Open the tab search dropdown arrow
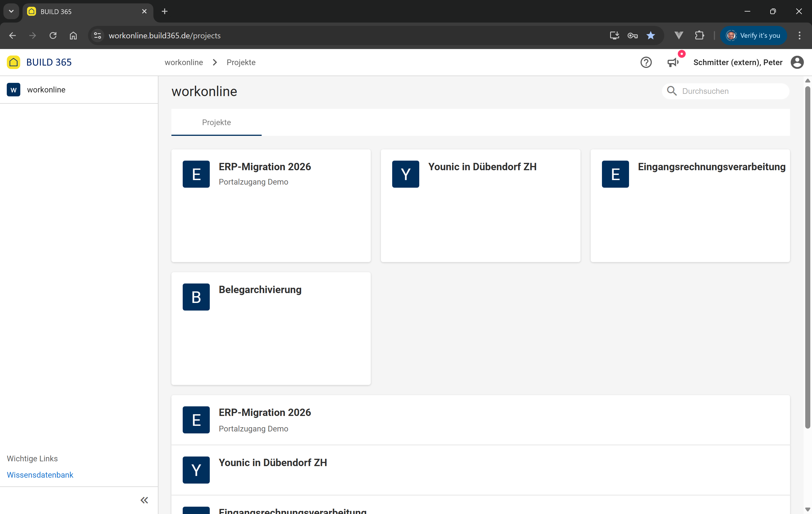This screenshot has height=514, width=812. pyautogui.click(x=11, y=11)
